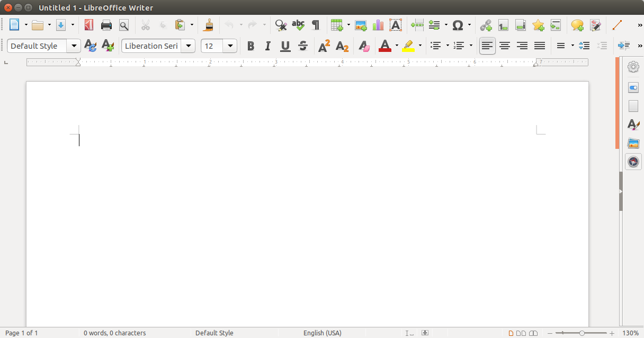This screenshot has width=644, height=338.
Task: Open the font size dropdown
Action: 230,46
